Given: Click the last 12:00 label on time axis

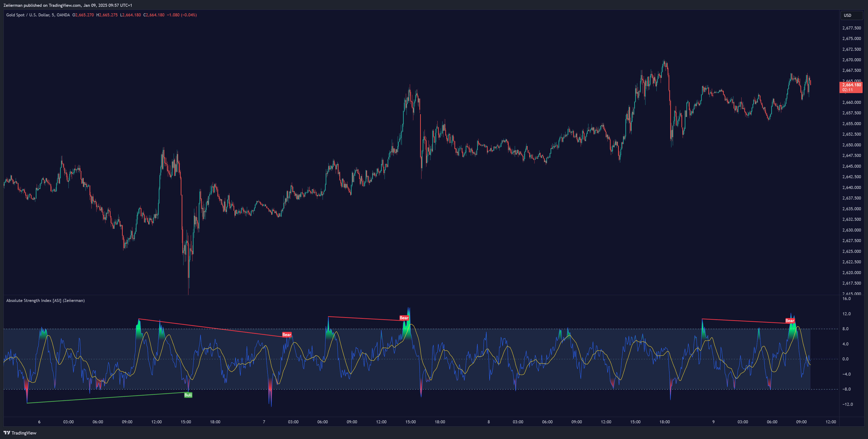Looking at the screenshot, I should click(831, 422).
